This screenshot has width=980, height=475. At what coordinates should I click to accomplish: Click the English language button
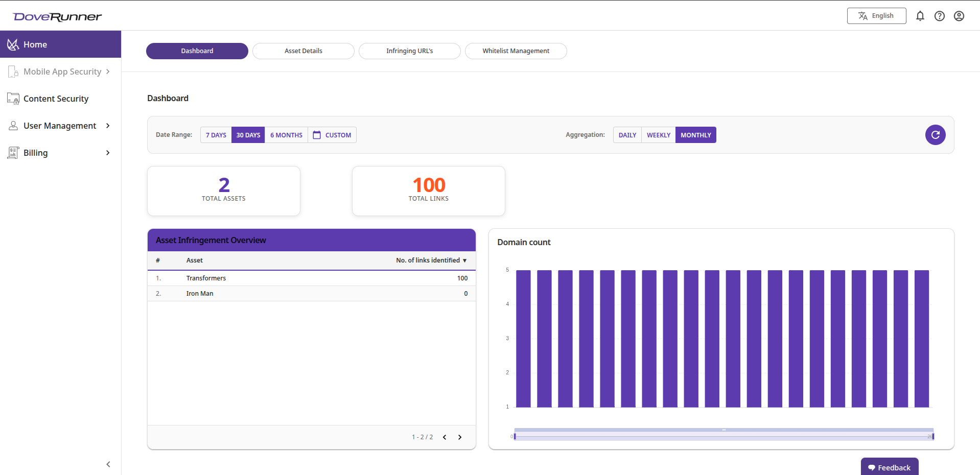876,16
